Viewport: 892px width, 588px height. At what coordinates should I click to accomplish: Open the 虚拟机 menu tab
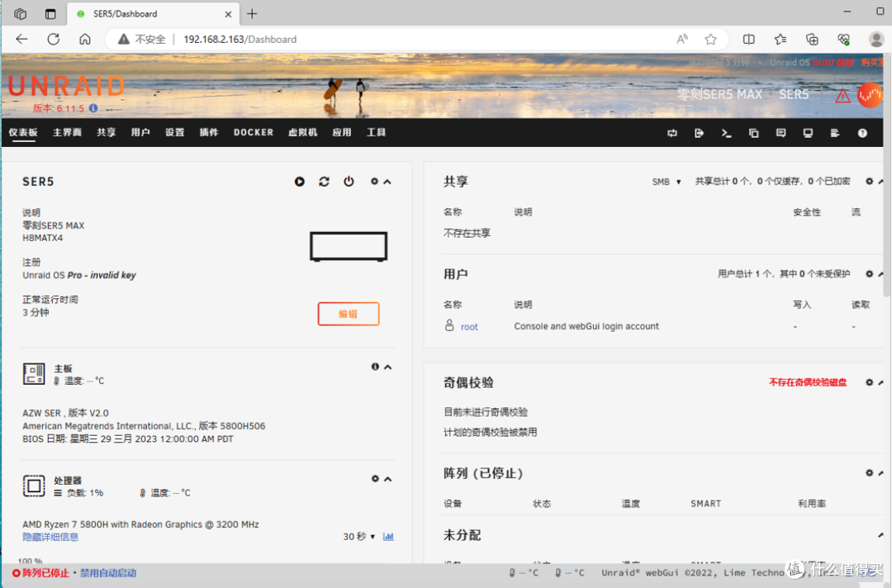pos(302,132)
